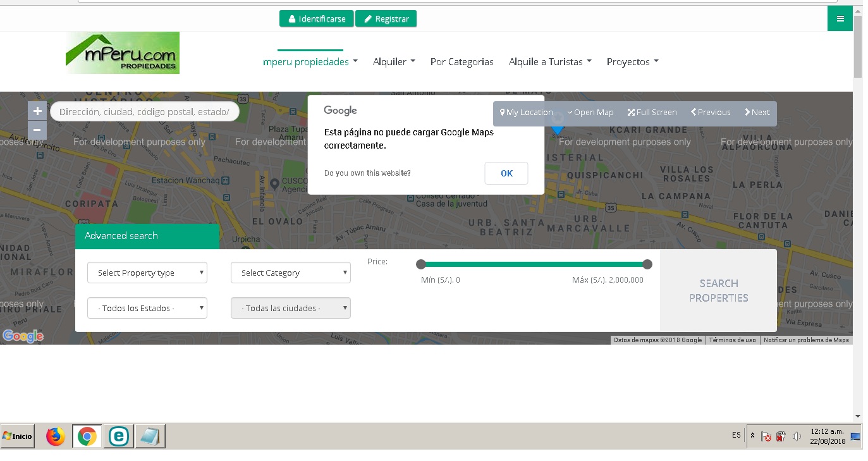The height and width of the screenshot is (461, 868).
Task: Click the Identificarse button
Action: point(316,19)
